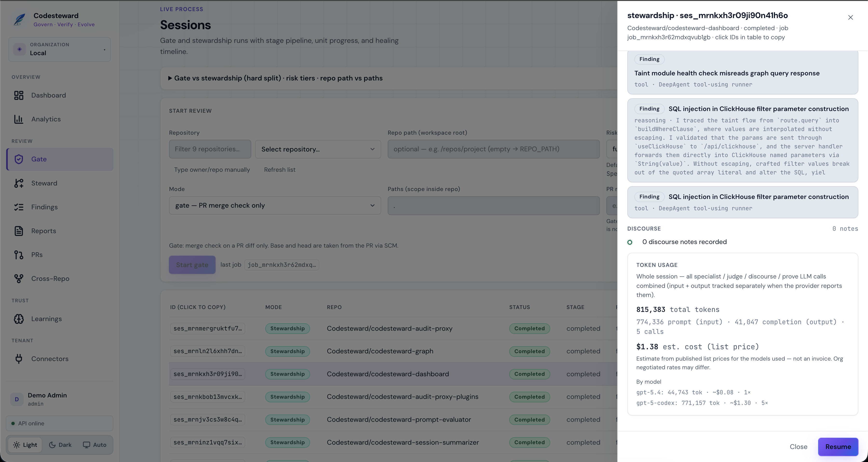Open the Mode gate dropdown
Viewport: 868px width, 462px height.
pos(275,205)
